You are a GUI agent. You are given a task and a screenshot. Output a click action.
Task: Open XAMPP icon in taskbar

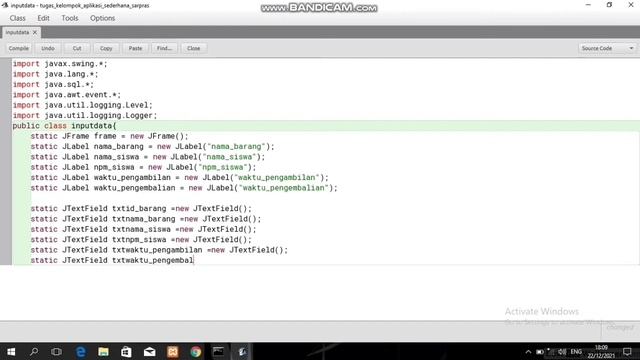[x=173, y=351]
